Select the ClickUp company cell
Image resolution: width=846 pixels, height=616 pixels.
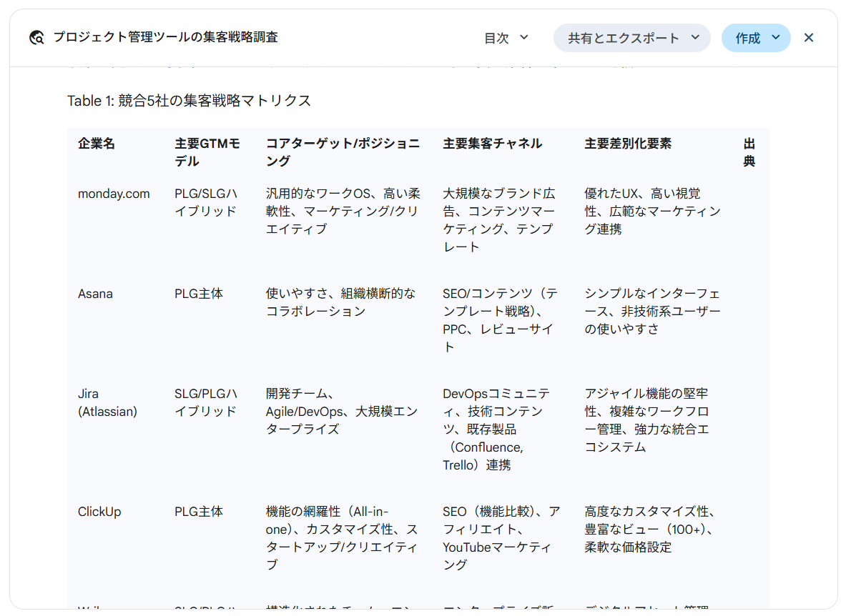(99, 512)
